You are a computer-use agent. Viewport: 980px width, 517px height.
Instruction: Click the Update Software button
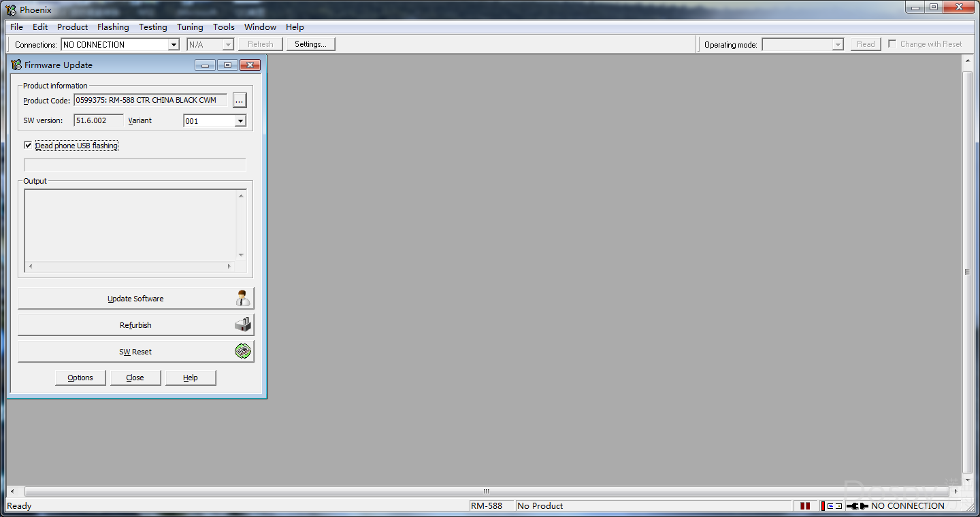(135, 298)
